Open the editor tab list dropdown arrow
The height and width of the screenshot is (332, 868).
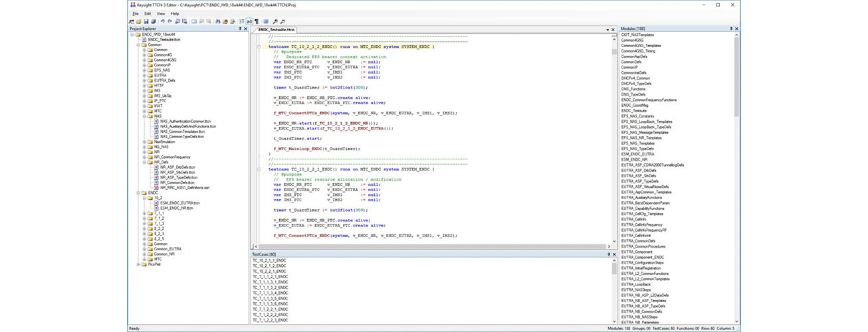click(608, 29)
